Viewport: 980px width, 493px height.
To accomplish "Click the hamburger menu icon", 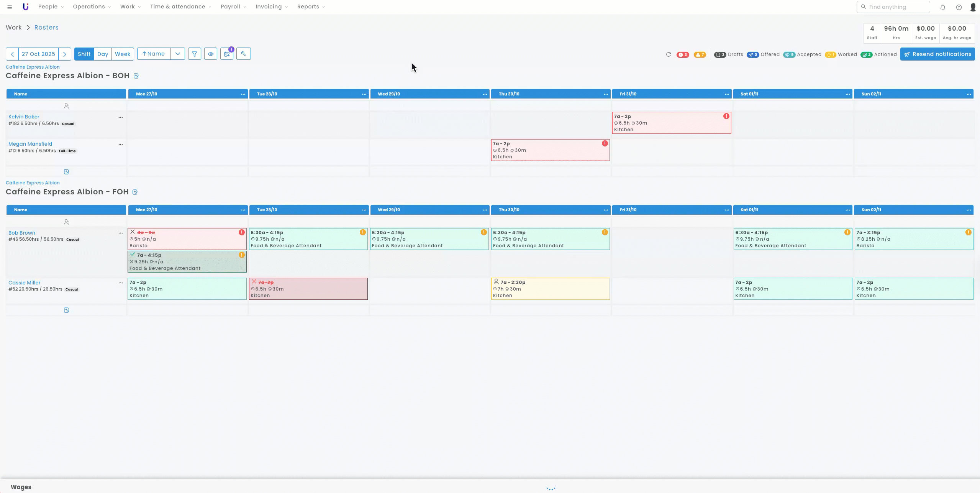I will tap(10, 7).
